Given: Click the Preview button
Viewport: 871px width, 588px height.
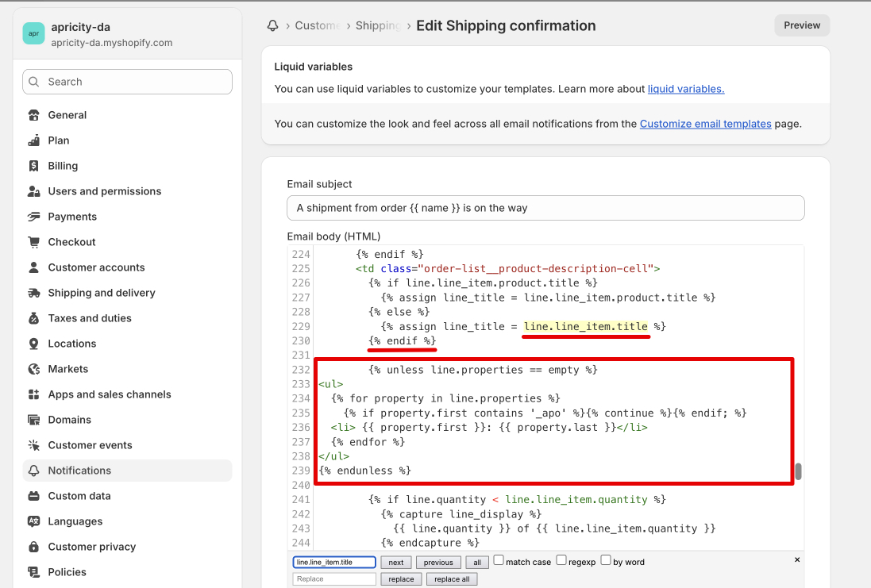Looking at the screenshot, I should [802, 25].
